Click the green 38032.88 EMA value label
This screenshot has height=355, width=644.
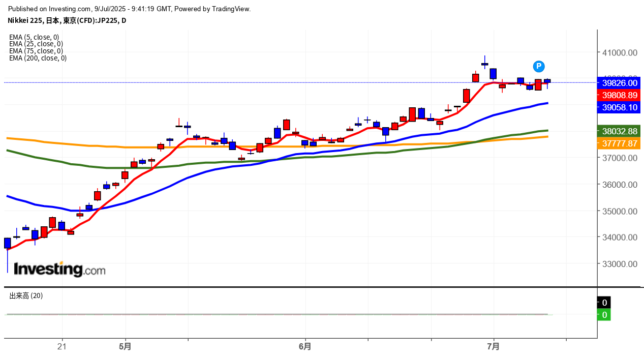[619, 131]
